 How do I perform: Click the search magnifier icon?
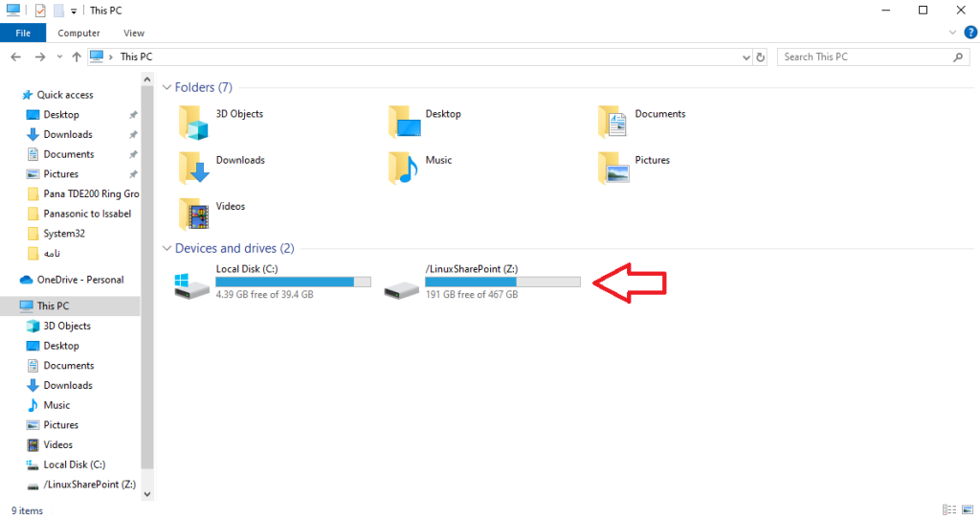958,57
